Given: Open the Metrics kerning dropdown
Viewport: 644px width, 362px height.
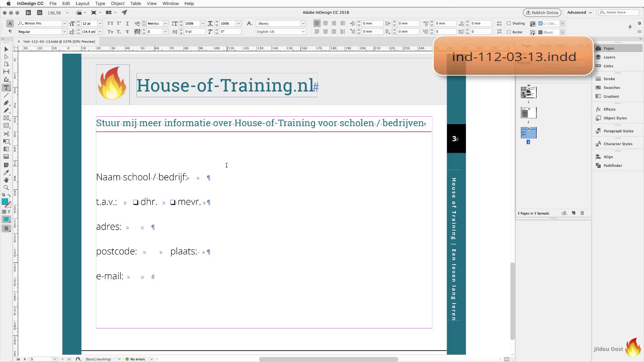Looking at the screenshot, I should coord(165,23).
